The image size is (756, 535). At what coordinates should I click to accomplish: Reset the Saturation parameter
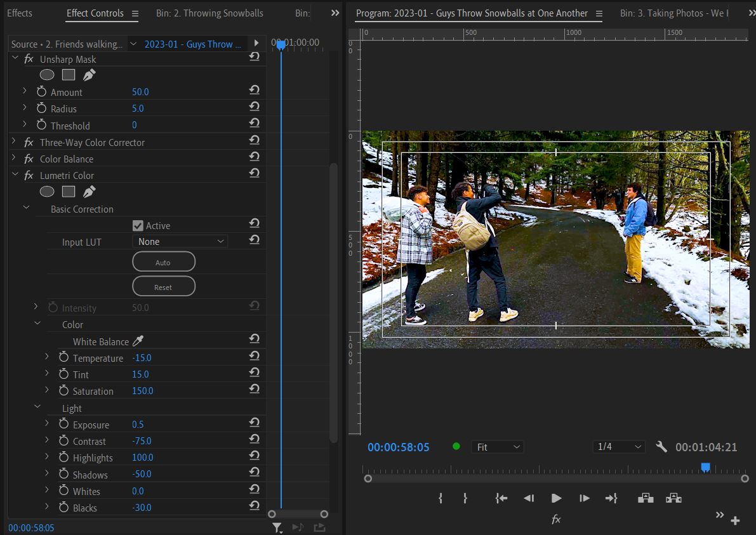pyautogui.click(x=254, y=389)
